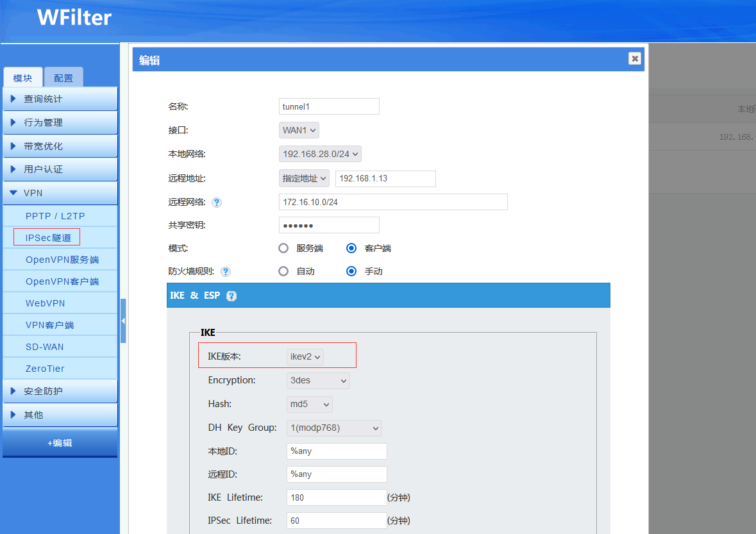Viewport: 756px width, 534px height.
Task: Expand the 查询统计 menu section
Action: point(60,99)
